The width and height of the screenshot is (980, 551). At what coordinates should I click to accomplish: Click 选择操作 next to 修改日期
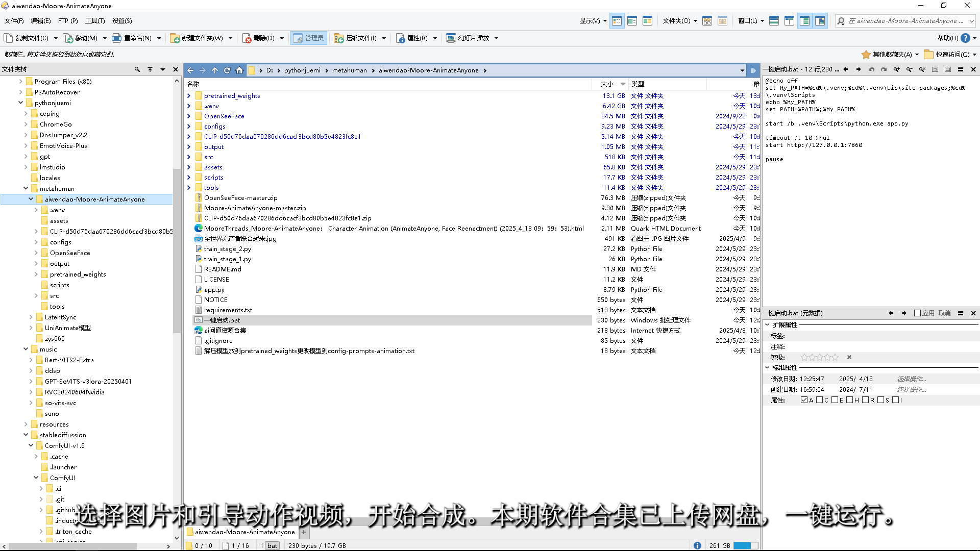[912, 379]
